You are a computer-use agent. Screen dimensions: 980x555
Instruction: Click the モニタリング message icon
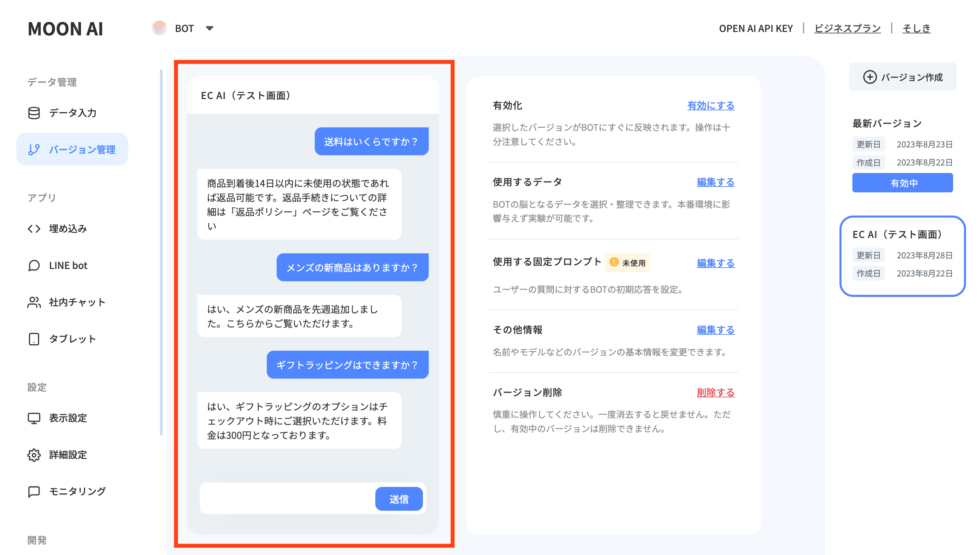coord(34,491)
